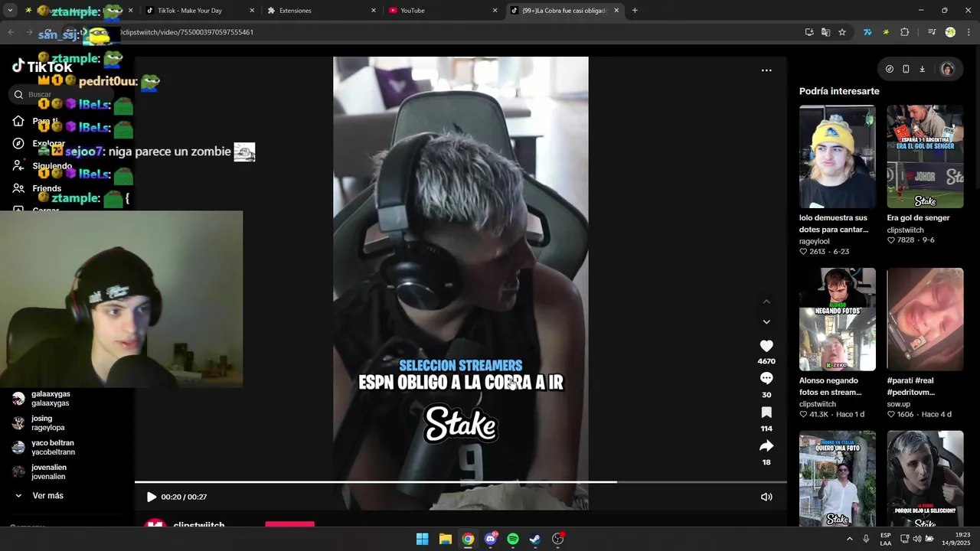
Task: Open 'lolo demuestra sus dotes' video thumbnail
Action: pyautogui.click(x=837, y=157)
